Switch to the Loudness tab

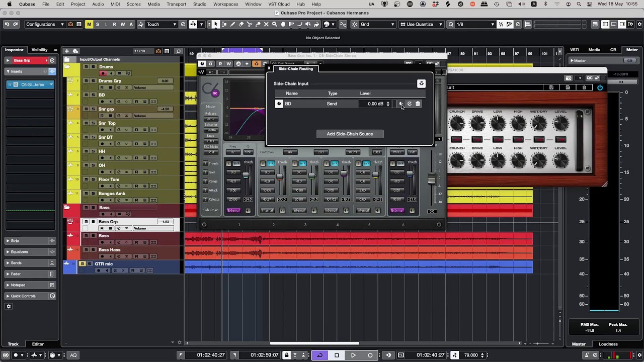(x=608, y=344)
